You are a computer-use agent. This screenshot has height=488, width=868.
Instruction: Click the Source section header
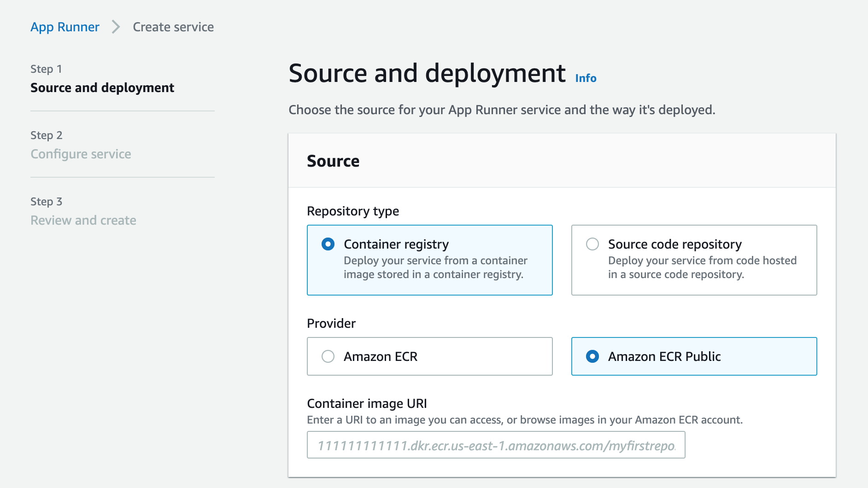click(333, 161)
